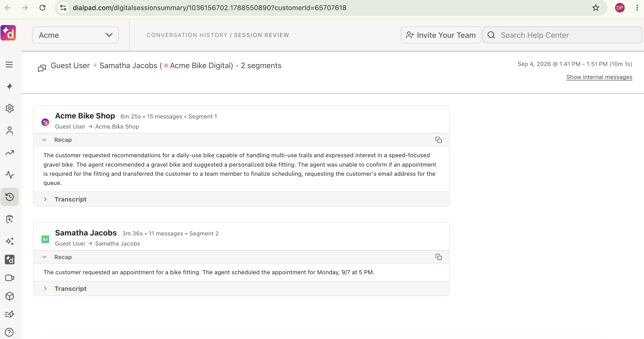Open the activity pulse sidebar icon

[x=9, y=175]
